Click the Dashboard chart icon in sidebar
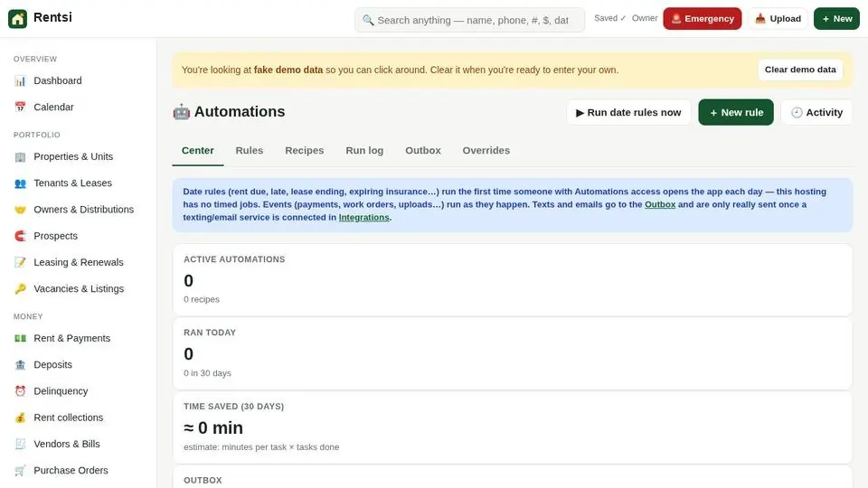Viewport: 868px width, 488px height. click(21, 80)
